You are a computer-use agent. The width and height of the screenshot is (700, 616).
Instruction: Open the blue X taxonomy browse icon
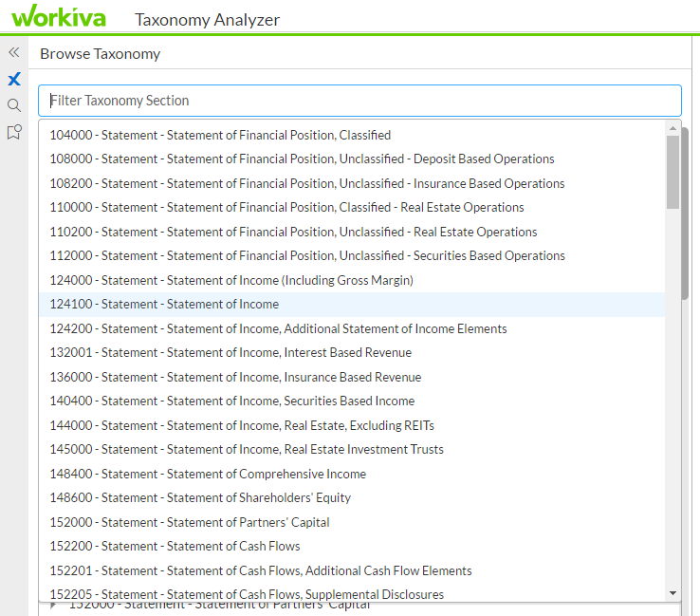point(14,79)
